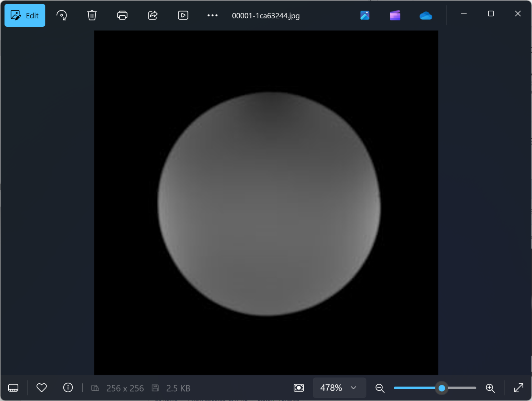This screenshot has width=532, height=401.
Task: Rotate the image with the rotate icon
Action: pyautogui.click(x=62, y=16)
